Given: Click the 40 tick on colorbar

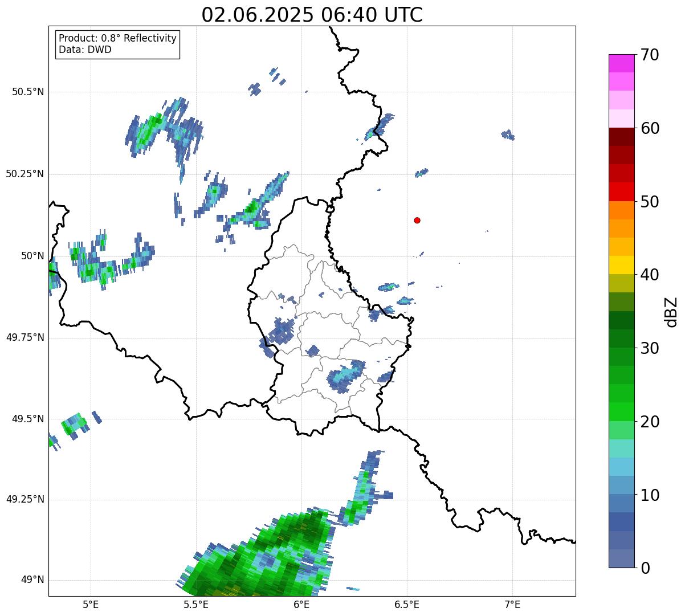Looking at the screenshot, I should tap(650, 275).
